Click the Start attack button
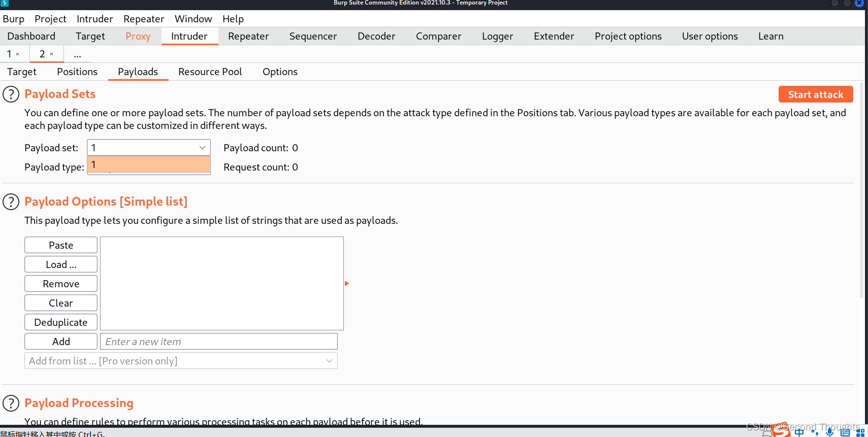This screenshot has width=868, height=437. point(816,94)
